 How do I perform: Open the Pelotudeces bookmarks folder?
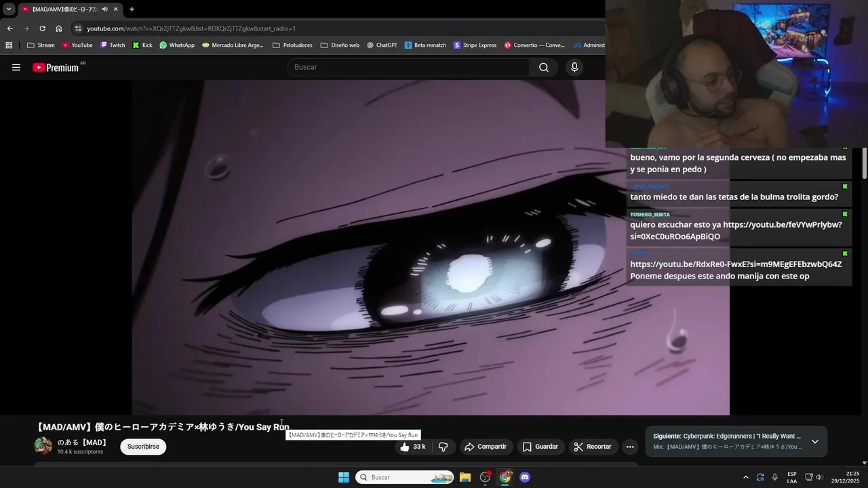[x=292, y=45]
